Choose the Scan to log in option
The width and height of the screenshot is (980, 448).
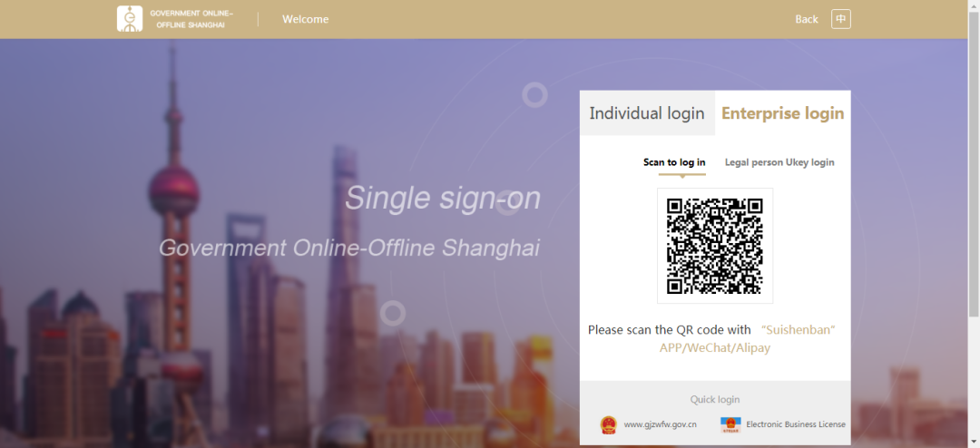(x=674, y=162)
